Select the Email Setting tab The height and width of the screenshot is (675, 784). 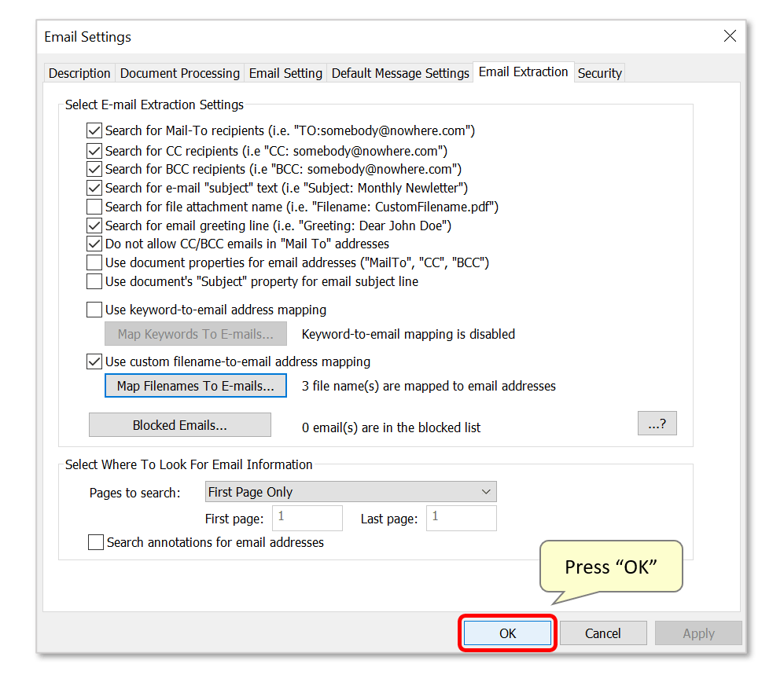coord(285,73)
